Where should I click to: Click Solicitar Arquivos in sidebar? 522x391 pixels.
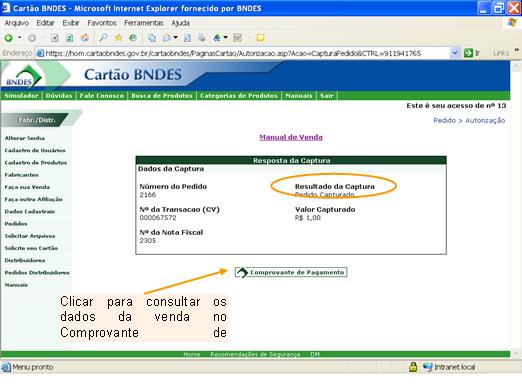(30, 236)
